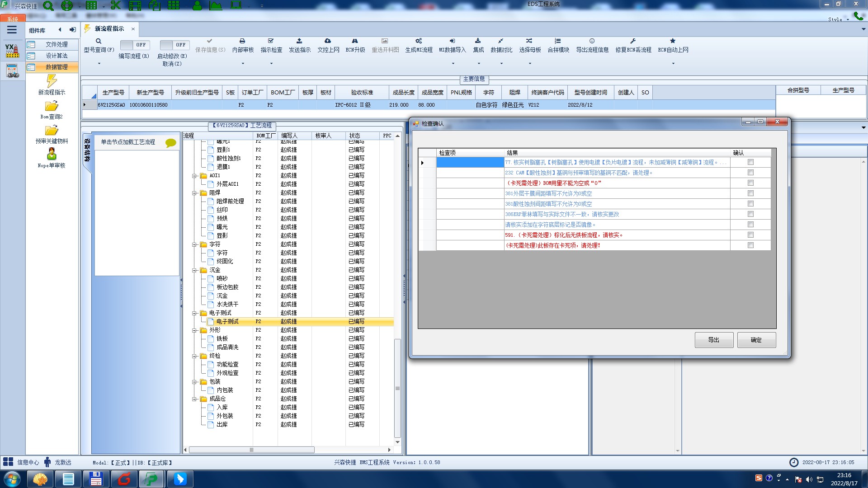
Task: Collapse the 沉金 folder node
Action: (195, 270)
